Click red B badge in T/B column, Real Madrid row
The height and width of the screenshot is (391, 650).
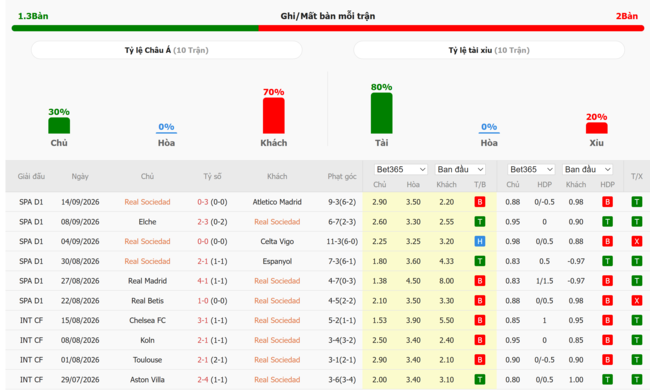[x=480, y=281]
